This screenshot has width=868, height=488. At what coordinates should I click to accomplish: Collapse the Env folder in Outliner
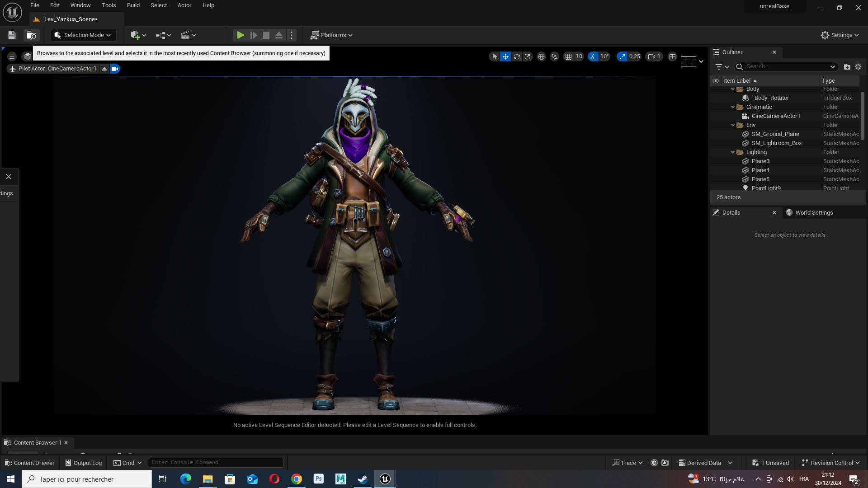coord(733,125)
